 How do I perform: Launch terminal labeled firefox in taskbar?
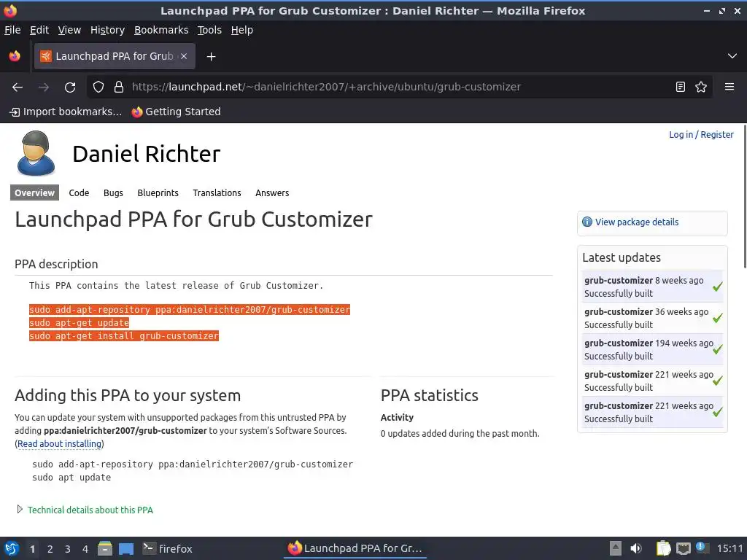167,548
